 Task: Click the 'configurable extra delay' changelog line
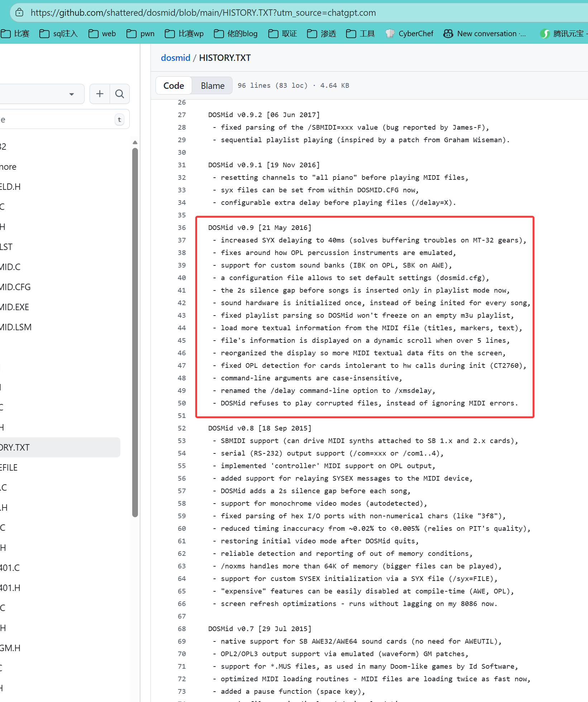point(334,203)
